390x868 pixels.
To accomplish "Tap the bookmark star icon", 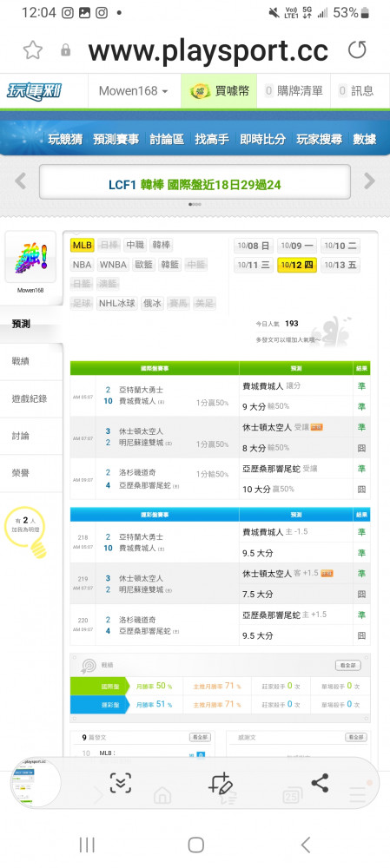I will (33, 50).
